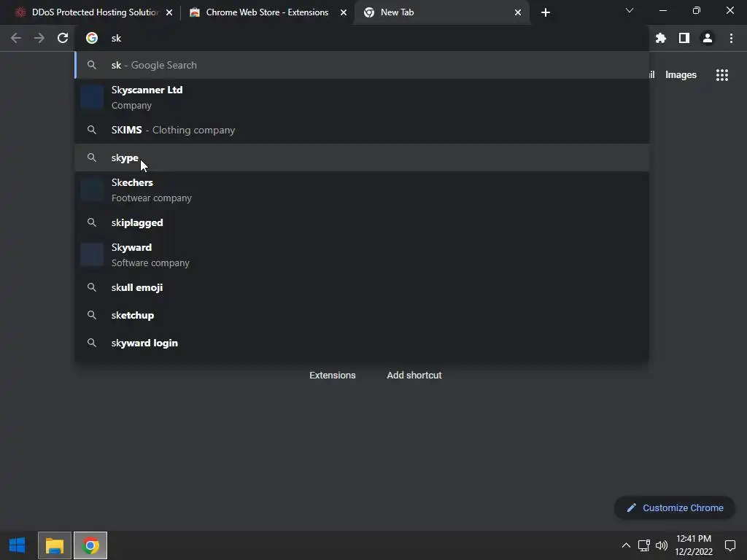
Task: Open the volume speaker tray icon
Action: (x=662, y=545)
